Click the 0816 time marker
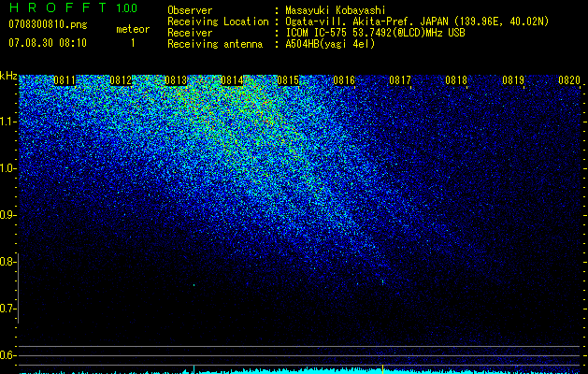 (x=344, y=80)
